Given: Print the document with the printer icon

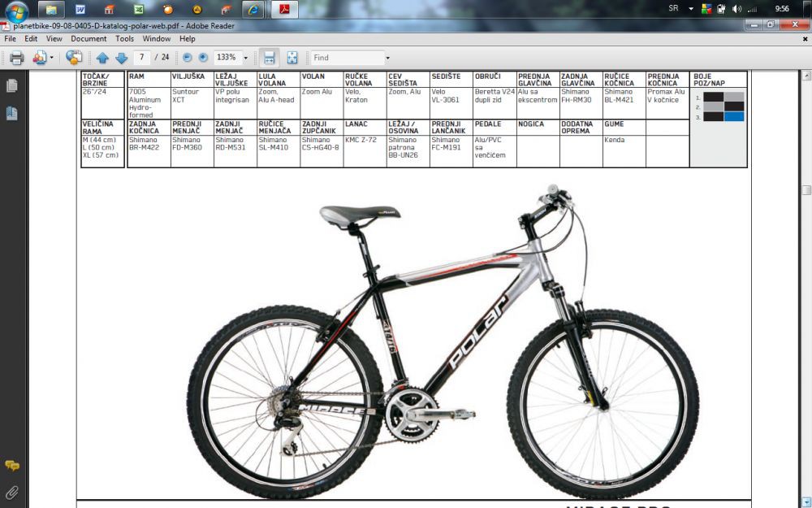Looking at the screenshot, I should (16, 58).
